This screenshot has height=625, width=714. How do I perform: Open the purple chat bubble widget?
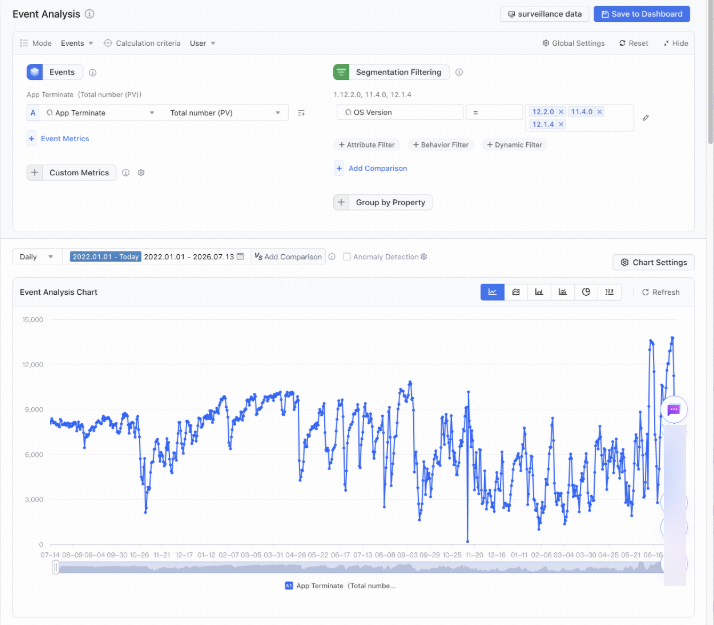pos(673,410)
